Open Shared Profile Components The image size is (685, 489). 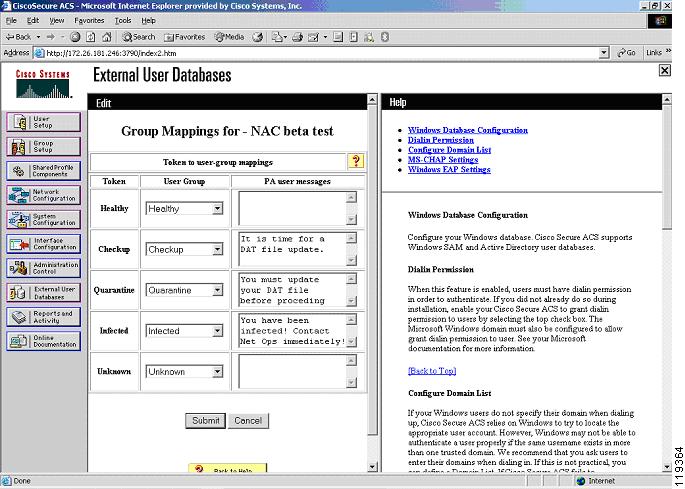tap(44, 171)
